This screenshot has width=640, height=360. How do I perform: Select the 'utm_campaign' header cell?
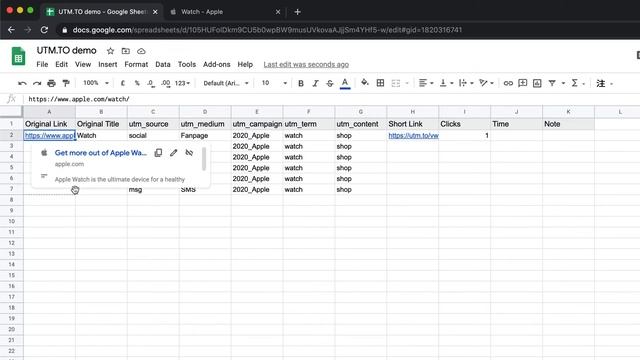257,124
